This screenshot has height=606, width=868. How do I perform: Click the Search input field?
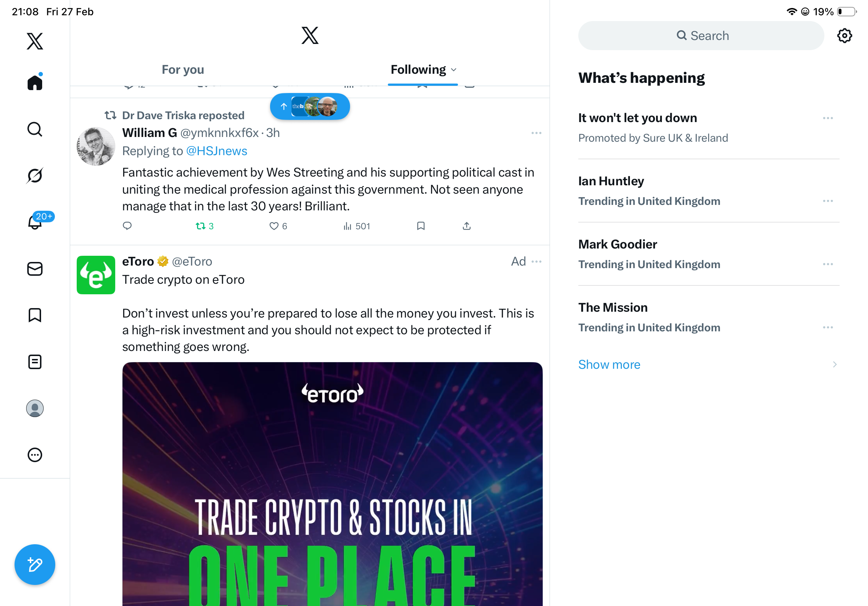(x=701, y=36)
